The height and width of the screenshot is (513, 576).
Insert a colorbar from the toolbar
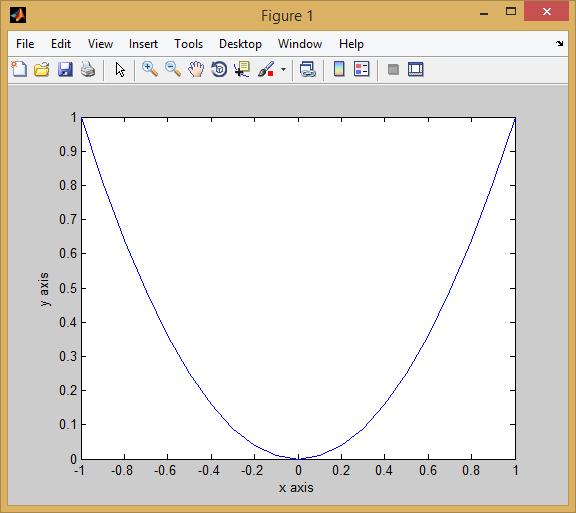coord(339,69)
